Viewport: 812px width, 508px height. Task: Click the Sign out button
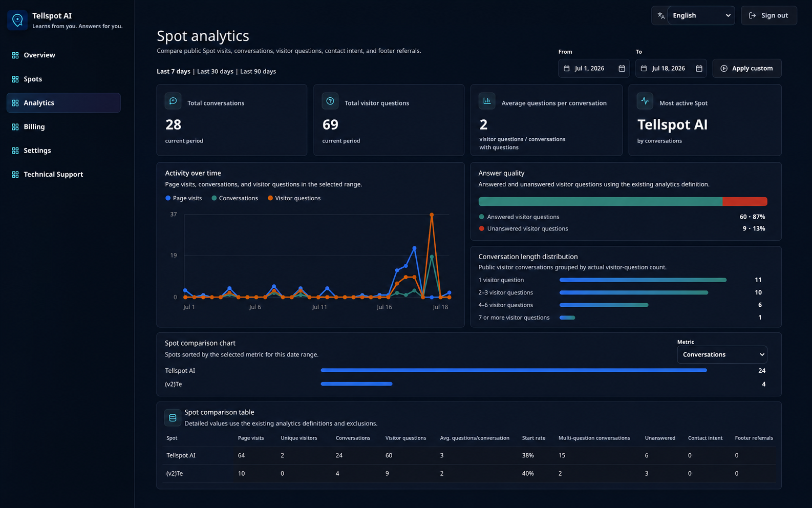coord(768,15)
